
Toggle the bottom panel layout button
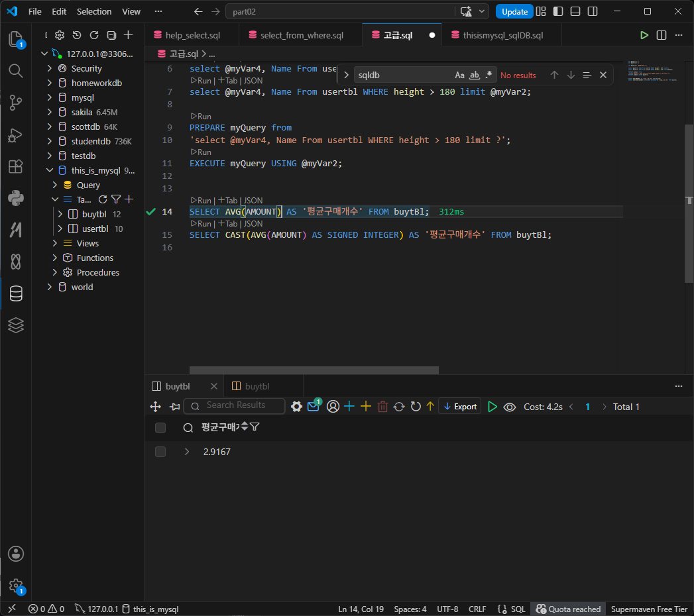(x=575, y=11)
